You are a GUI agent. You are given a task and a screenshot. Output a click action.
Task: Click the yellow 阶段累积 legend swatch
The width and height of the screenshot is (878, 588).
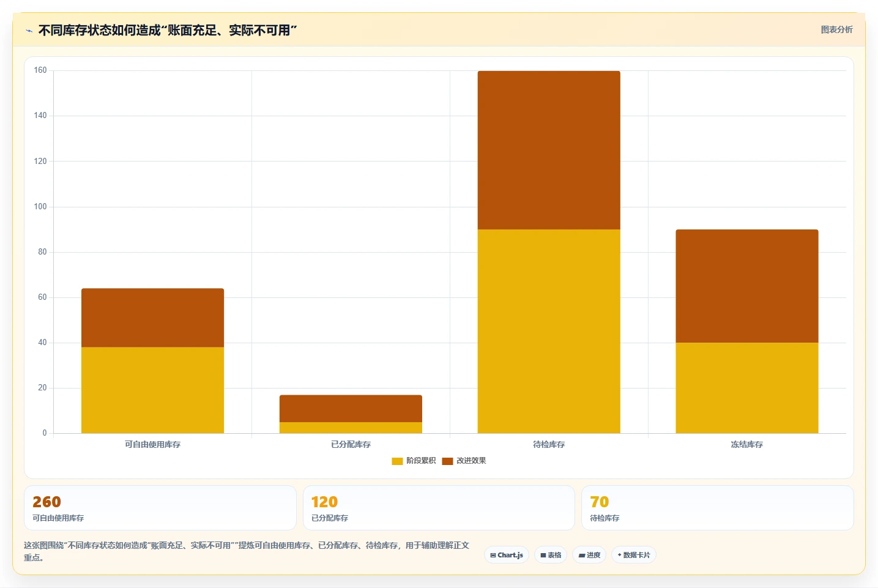tap(397, 461)
